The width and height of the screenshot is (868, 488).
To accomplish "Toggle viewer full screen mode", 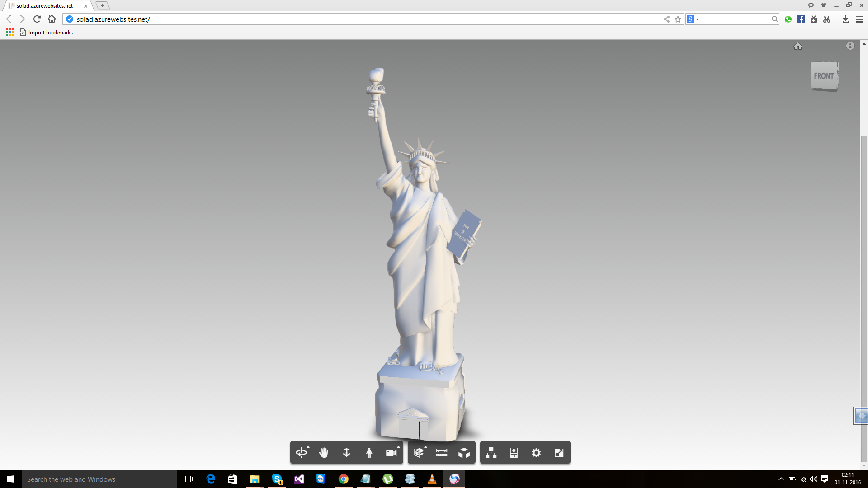I will (559, 453).
